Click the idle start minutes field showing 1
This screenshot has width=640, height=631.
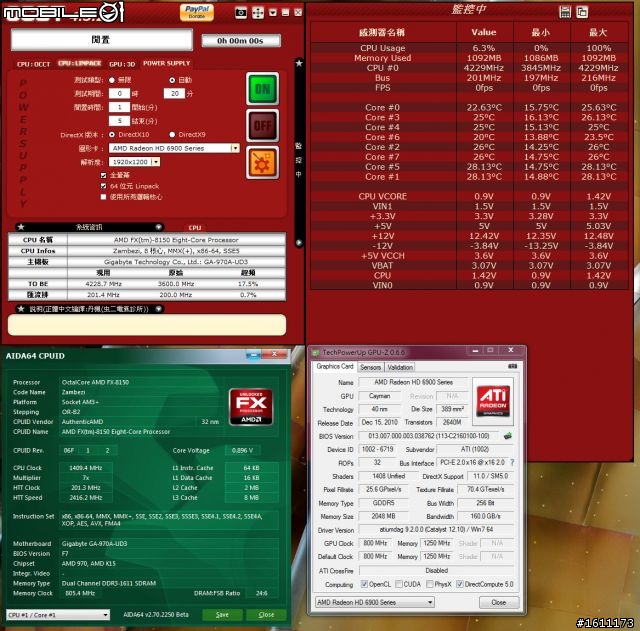pos(119,107)
